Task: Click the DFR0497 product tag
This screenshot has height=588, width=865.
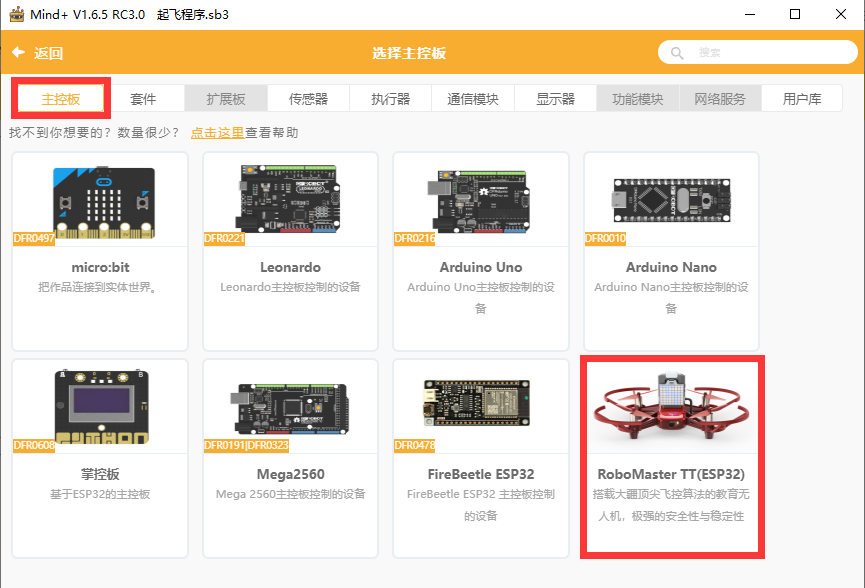Action: tap(34, 238)
